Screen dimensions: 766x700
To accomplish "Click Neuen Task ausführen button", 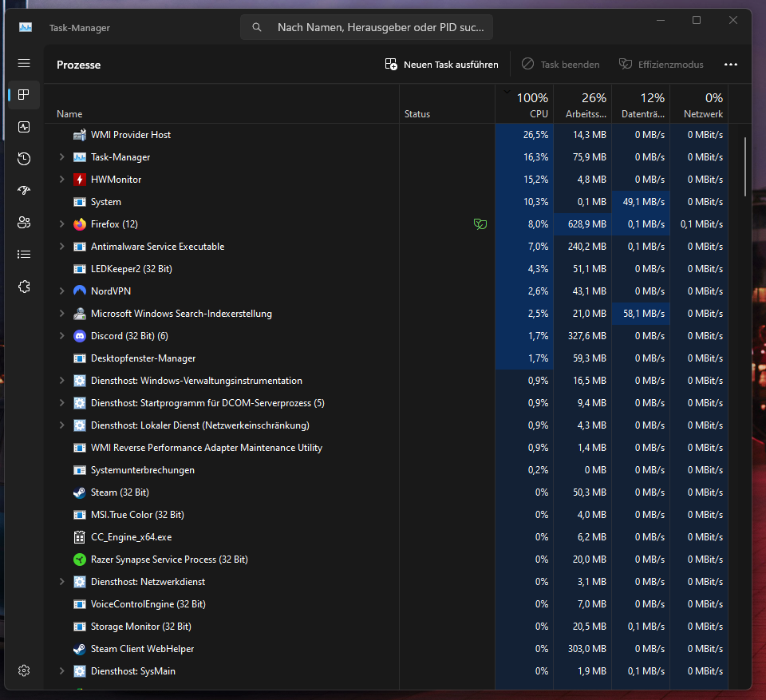I will [441, 65].
